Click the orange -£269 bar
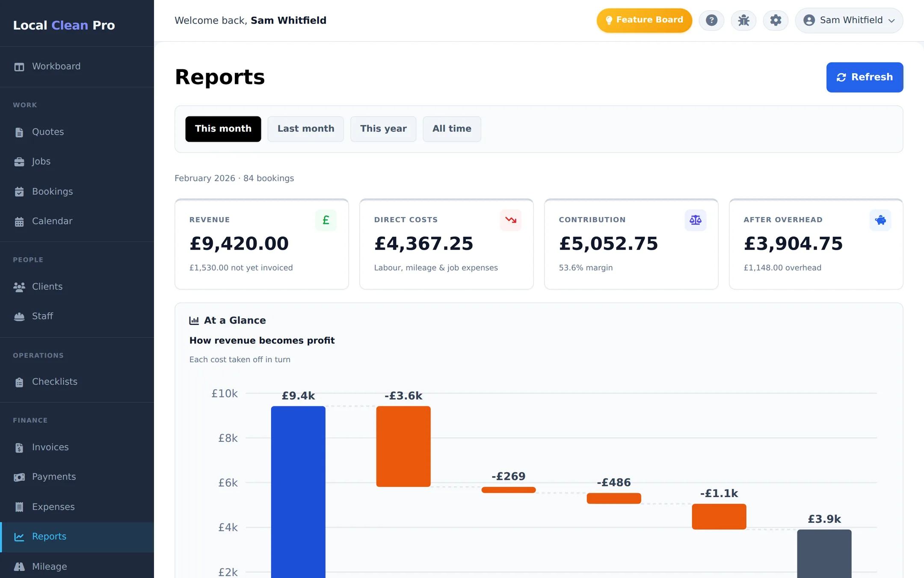 (x=509, y=490)
